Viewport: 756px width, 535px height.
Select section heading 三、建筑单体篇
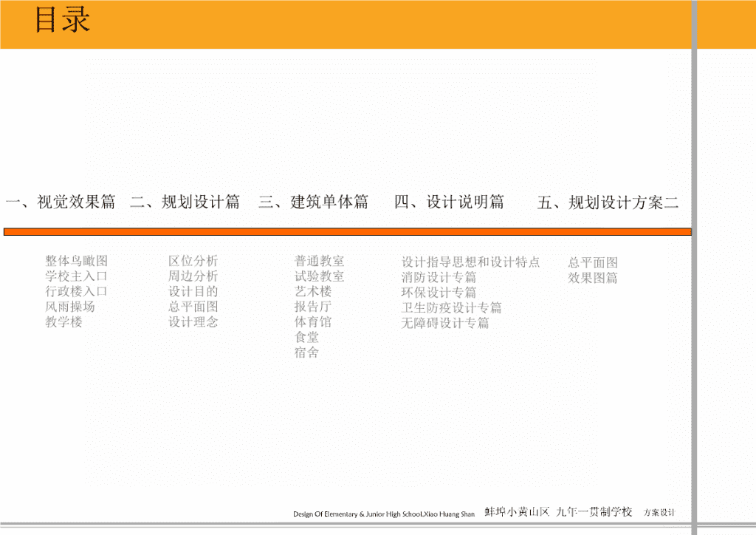pos(313,202)
